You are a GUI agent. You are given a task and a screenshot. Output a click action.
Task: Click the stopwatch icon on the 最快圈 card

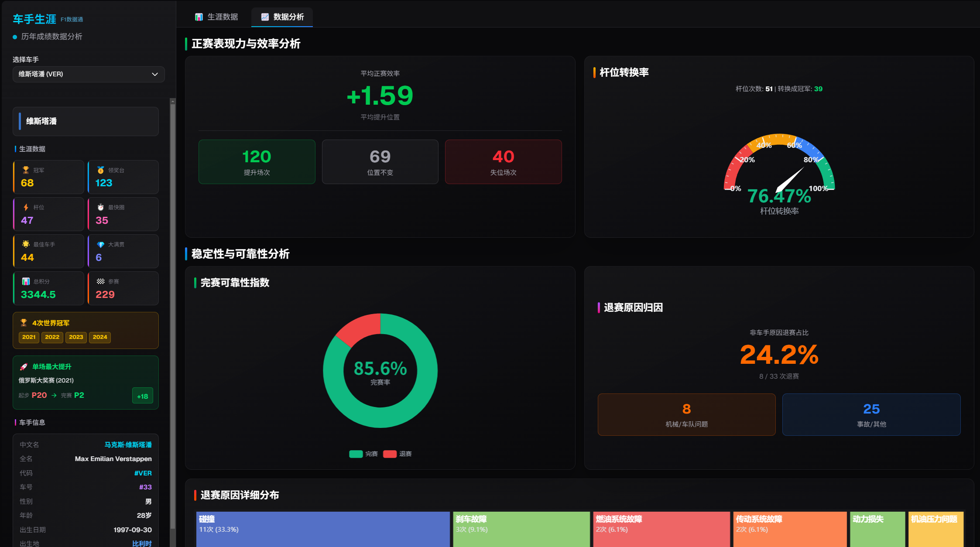pos(100,207)
